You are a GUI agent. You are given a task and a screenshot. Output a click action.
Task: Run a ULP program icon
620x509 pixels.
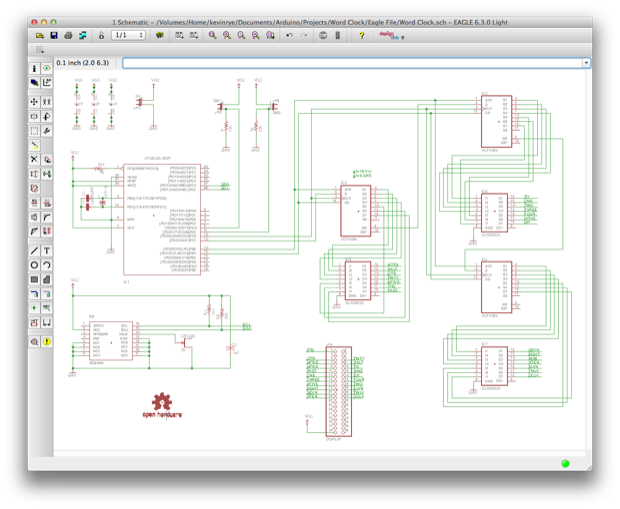(x=193, y=36)
